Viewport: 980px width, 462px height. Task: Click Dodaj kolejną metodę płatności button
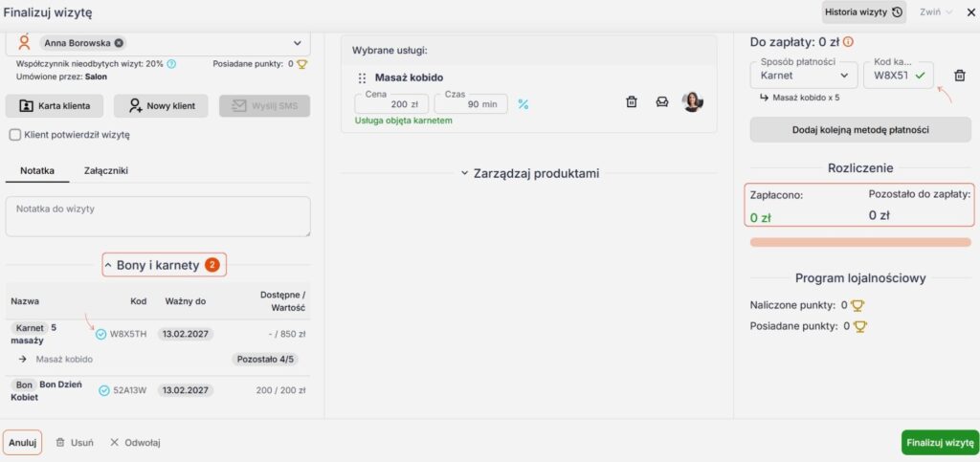(x=860, y=130)
